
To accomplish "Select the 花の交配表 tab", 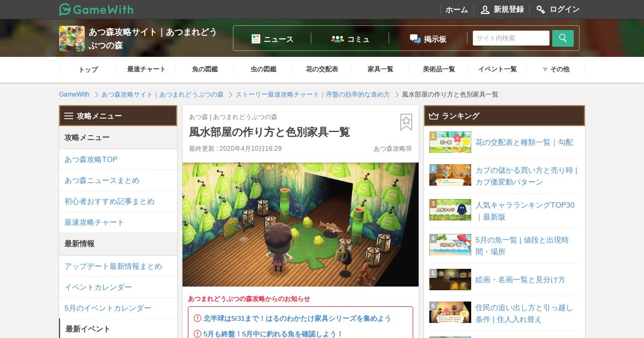I will (x=321, y=69).
